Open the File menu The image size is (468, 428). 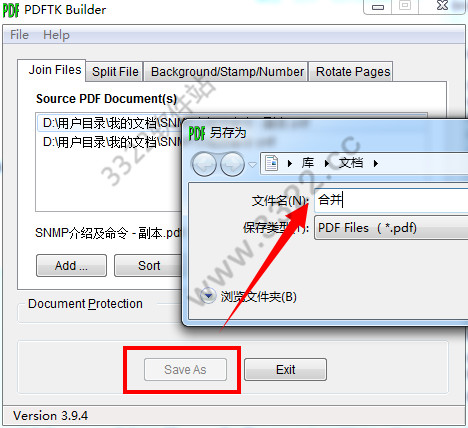(x=19, y=35)
